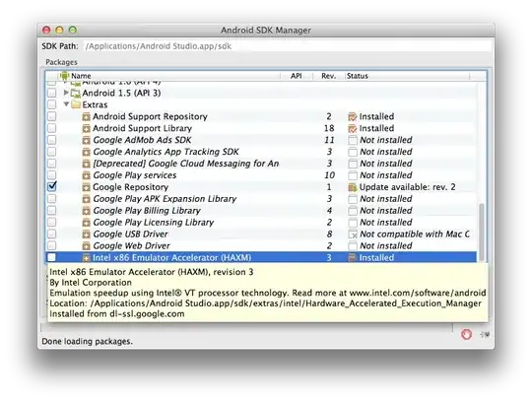Click not-compatible status icon for Google USB Driver

click(353, 234)
